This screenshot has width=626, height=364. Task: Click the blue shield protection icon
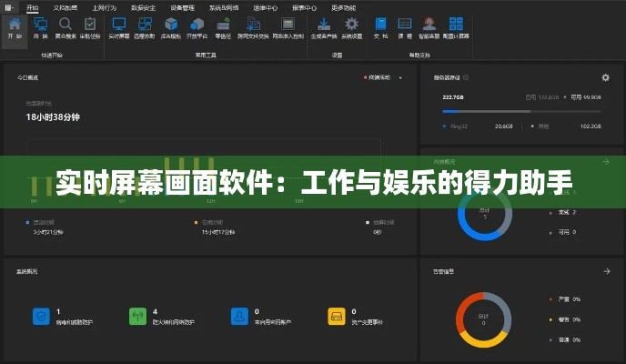(40, 317)
